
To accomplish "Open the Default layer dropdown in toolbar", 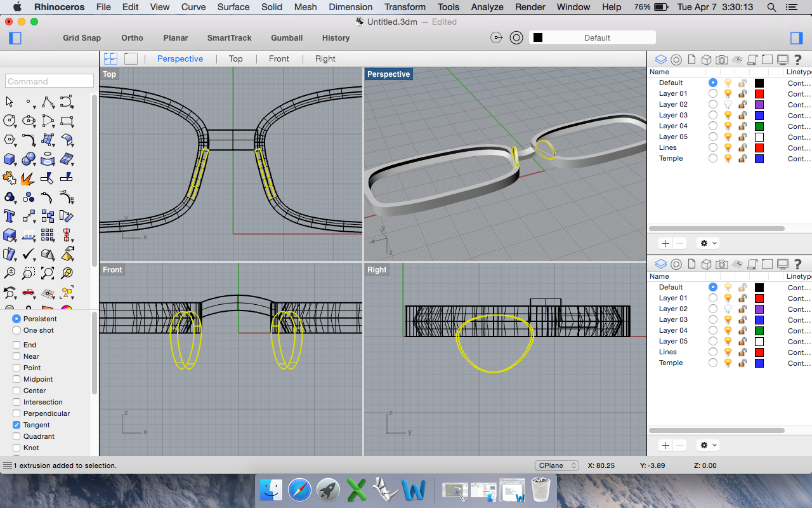I will click(592, 37).
